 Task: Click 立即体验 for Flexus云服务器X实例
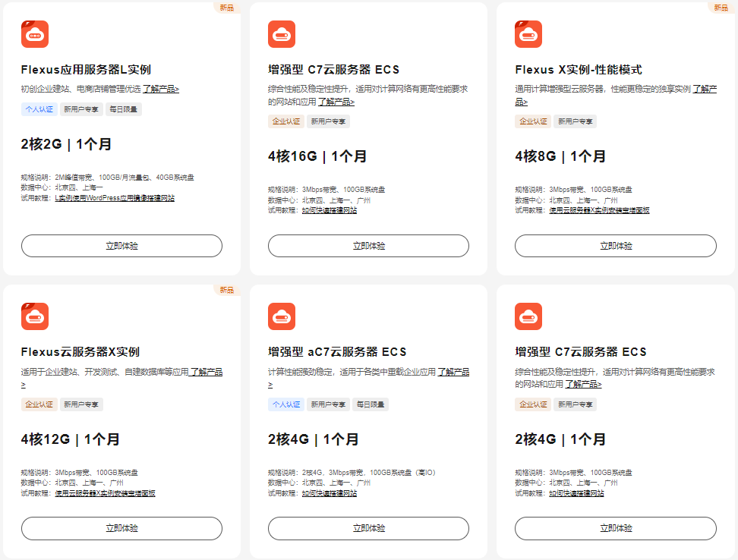pos(121,528)
